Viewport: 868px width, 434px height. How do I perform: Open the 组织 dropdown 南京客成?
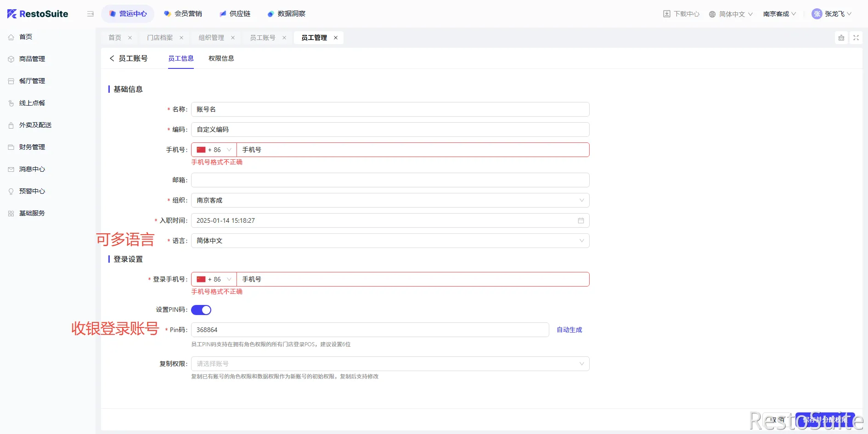tap(390, 200)
